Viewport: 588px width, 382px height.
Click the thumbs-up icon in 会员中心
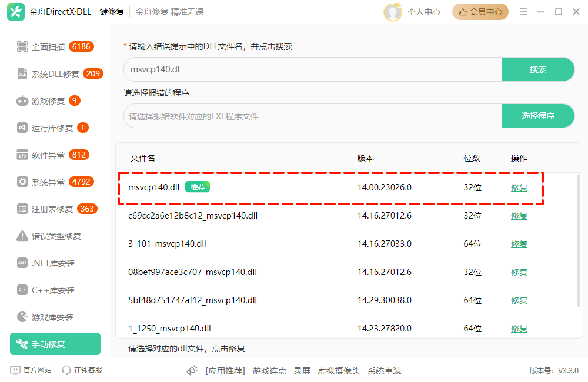(463, 12)
